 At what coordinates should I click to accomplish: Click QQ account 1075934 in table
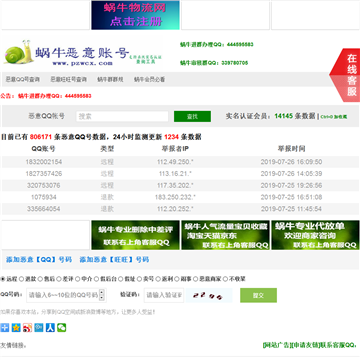tap(44, 197)
